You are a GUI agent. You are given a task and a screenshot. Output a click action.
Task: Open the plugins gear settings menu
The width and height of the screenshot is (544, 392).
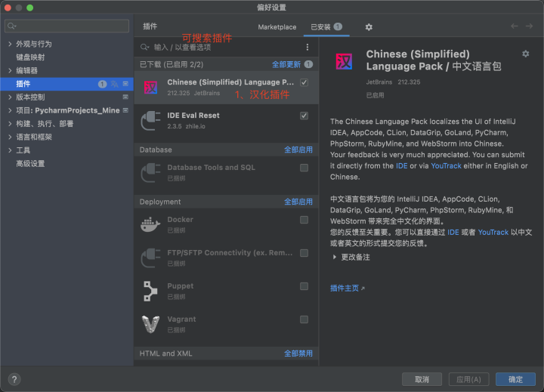tap(369, 27)
